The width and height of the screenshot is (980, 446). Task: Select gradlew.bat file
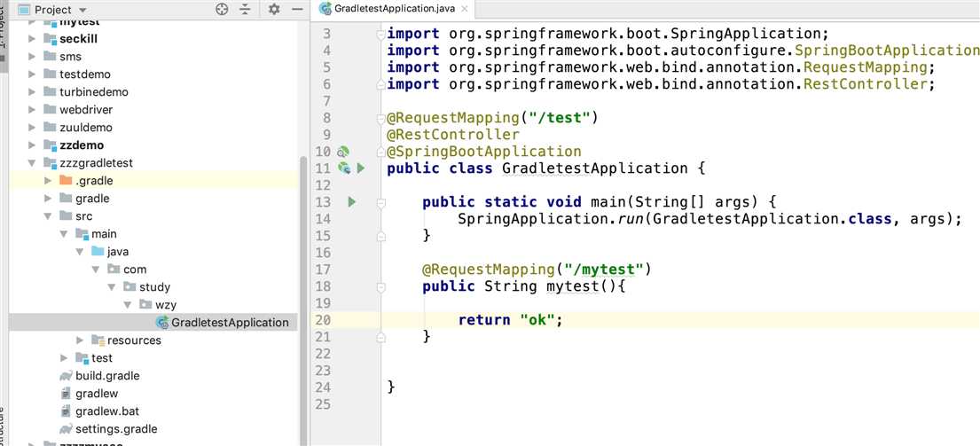tap(107, 411)
